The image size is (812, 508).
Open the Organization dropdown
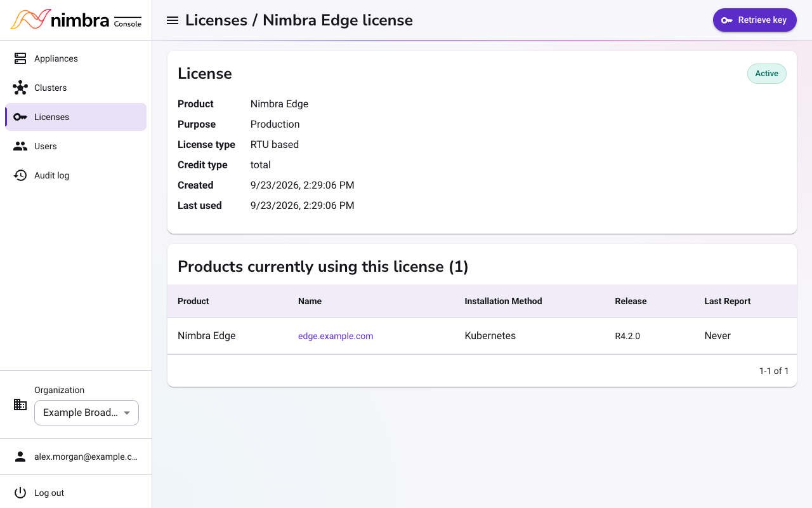click(86, 413)
